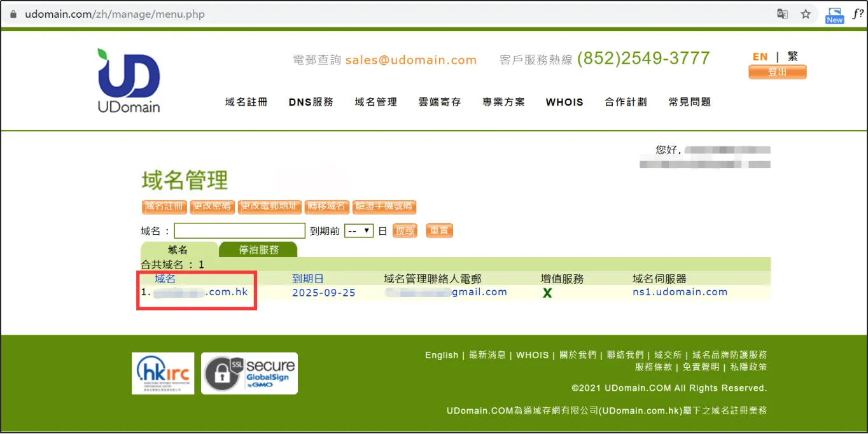Open the 到期前 days dropdown
Screen dimensions: 868x434
(x=358, y=231)
